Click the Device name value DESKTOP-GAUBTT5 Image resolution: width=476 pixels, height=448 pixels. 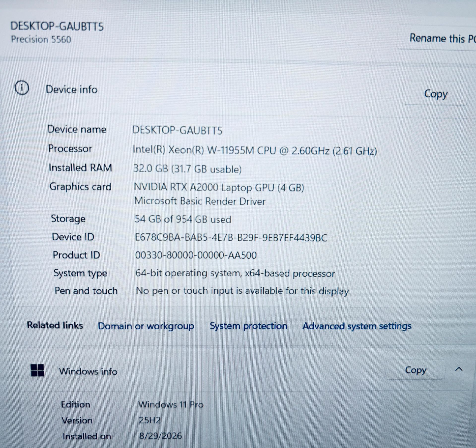pyautogui.click(x=177, y=130)
